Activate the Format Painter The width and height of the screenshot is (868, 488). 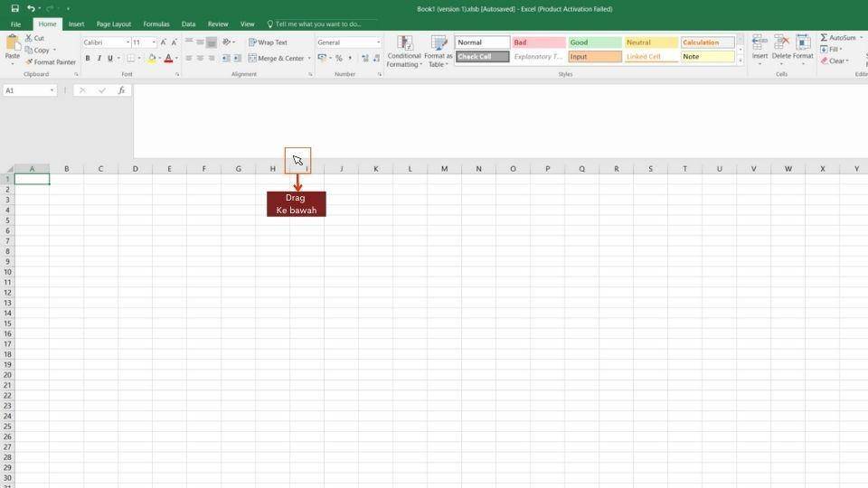click(51, 62)
